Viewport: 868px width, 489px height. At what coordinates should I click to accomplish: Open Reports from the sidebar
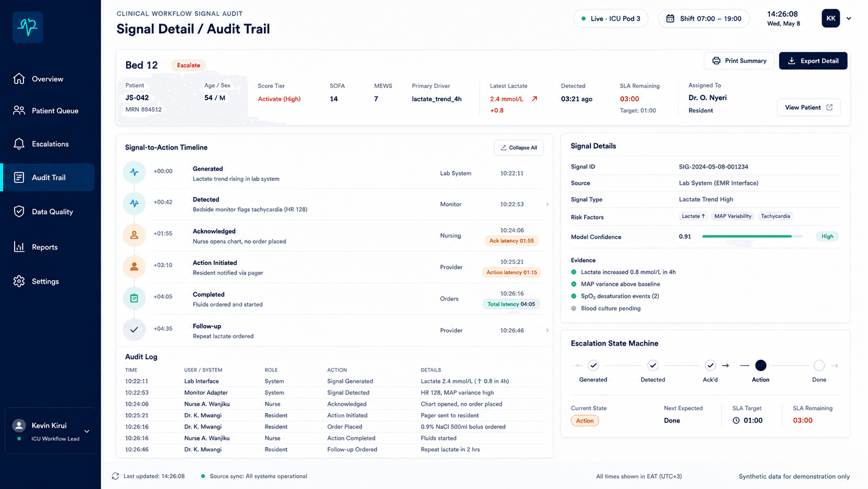(x=48, y=247)
